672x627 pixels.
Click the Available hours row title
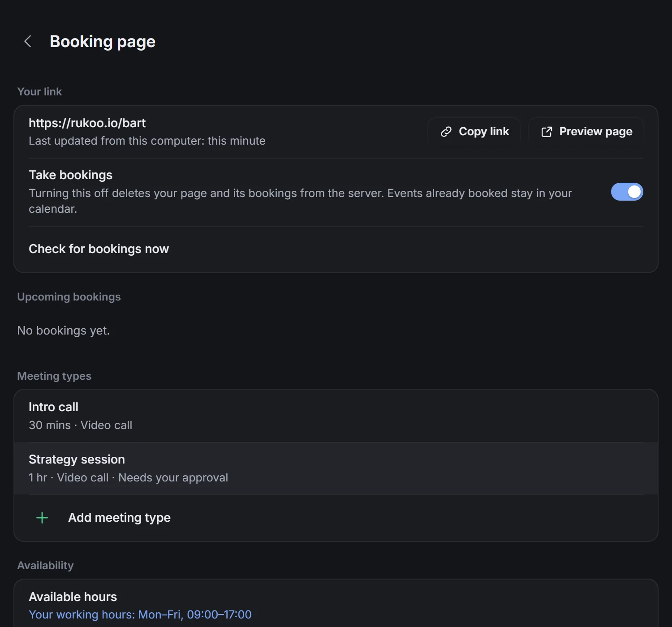pos(73,597)
